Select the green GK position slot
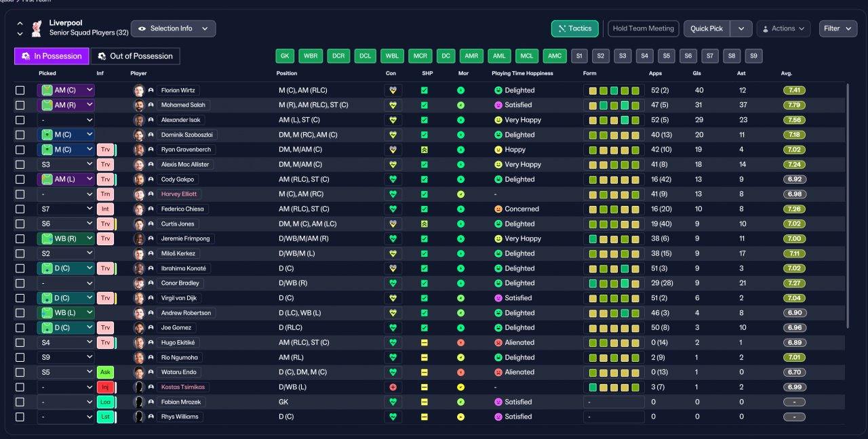 pos(285,56)
